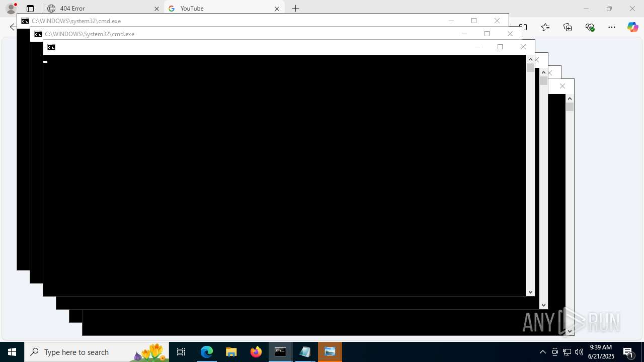The image size is (644, 362).
Task: Open the front cmd window system menu icon
Action: (x=51, y=47)
